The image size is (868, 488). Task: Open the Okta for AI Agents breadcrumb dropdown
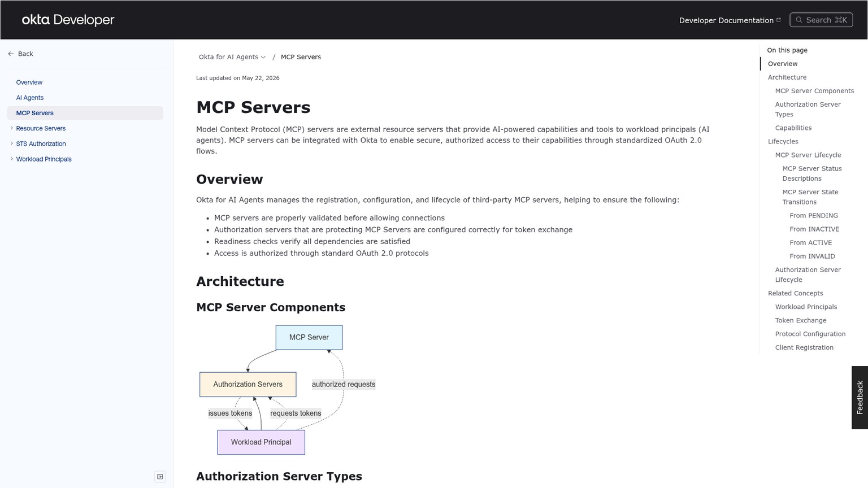tap(232, 57)
